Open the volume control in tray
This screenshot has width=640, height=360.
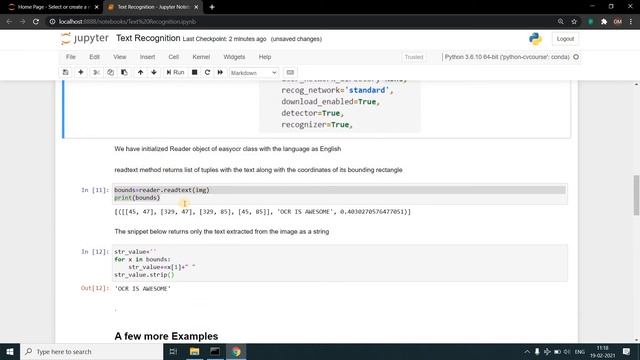(567, 351)
